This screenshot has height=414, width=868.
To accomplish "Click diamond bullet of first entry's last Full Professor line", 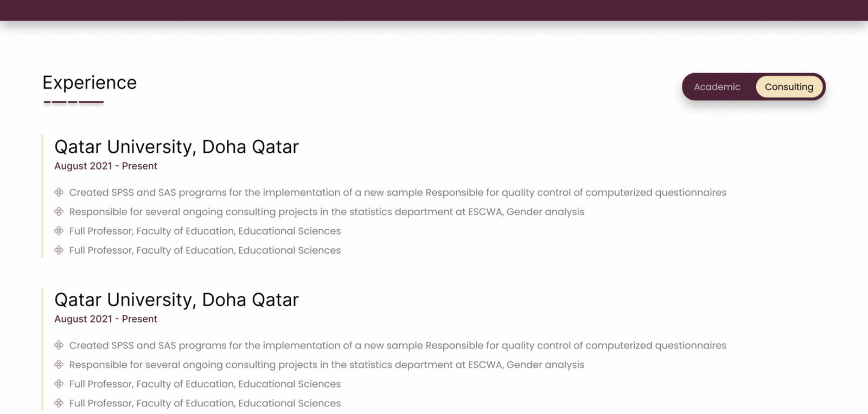I will coord(59,250).
